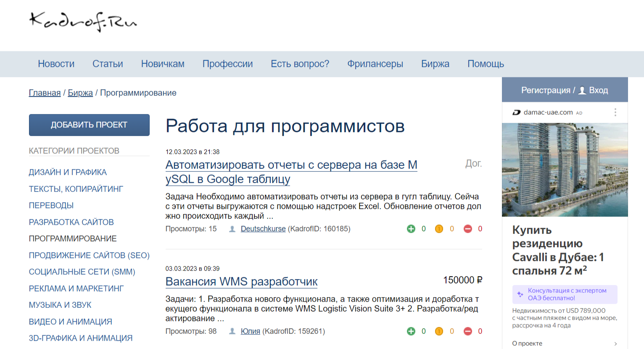Image resolution: width=644 pixels, height=349 pixels.
Task: Click red minus icon on MySQL project
Action: click(467, 229)
